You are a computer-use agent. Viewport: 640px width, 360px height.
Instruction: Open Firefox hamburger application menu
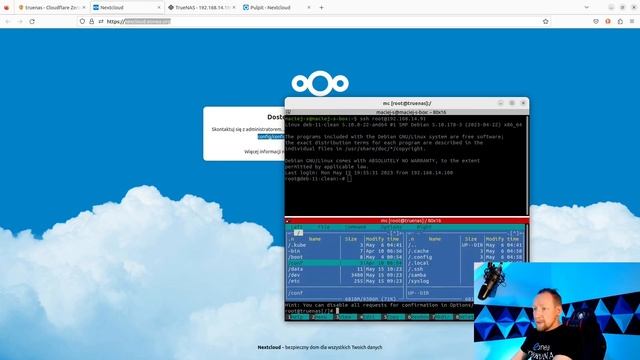pos(632,21)
